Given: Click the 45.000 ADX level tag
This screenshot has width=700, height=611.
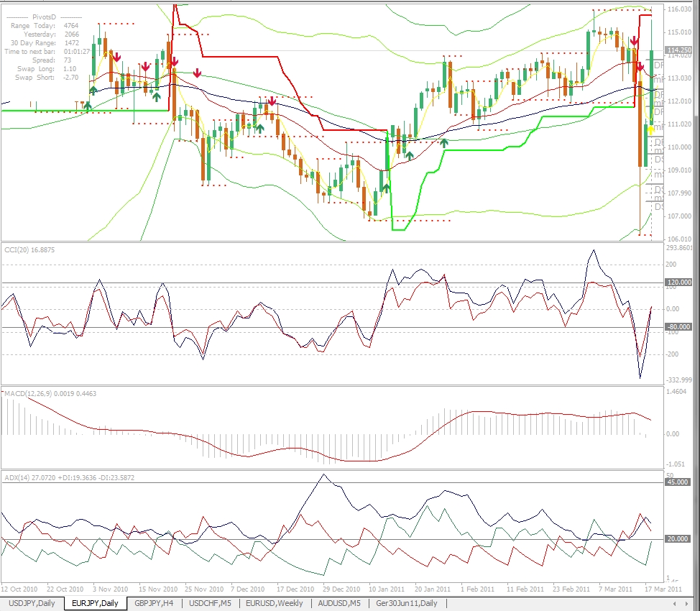Looking at the screenshot, I should click(678, 482).
